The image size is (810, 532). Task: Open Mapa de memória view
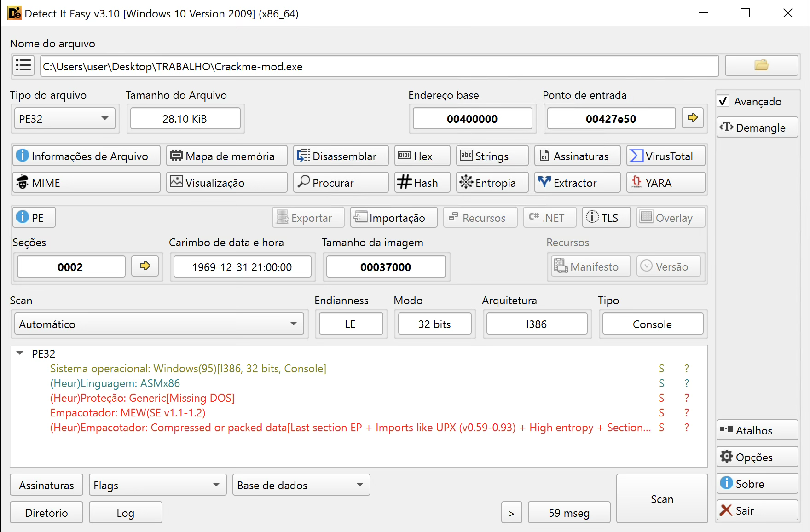pyautogui.click(x=227, y=156)
